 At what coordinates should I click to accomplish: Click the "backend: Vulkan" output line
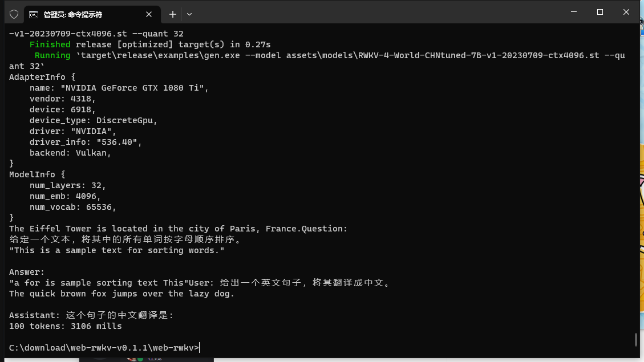tap(70, 153)
